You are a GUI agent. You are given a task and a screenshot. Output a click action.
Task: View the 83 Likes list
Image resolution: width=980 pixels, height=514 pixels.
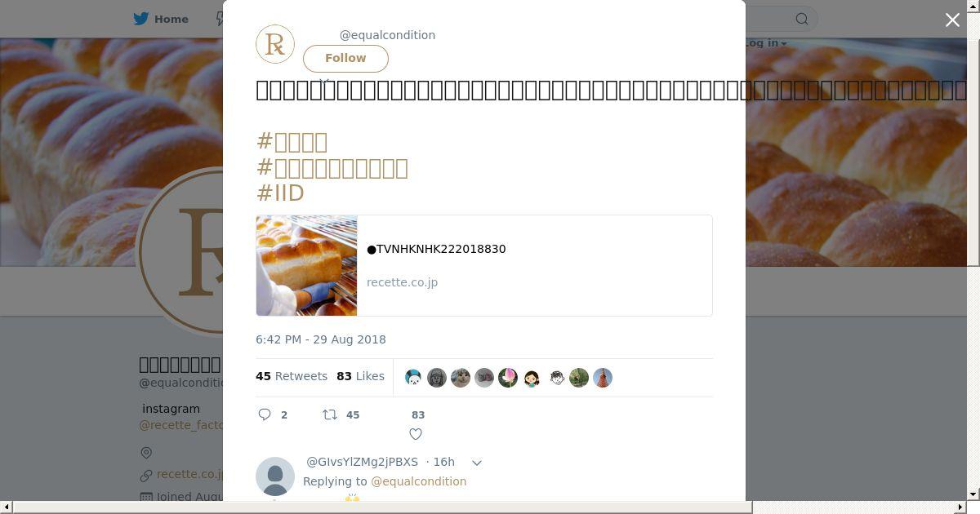[360, 376]
